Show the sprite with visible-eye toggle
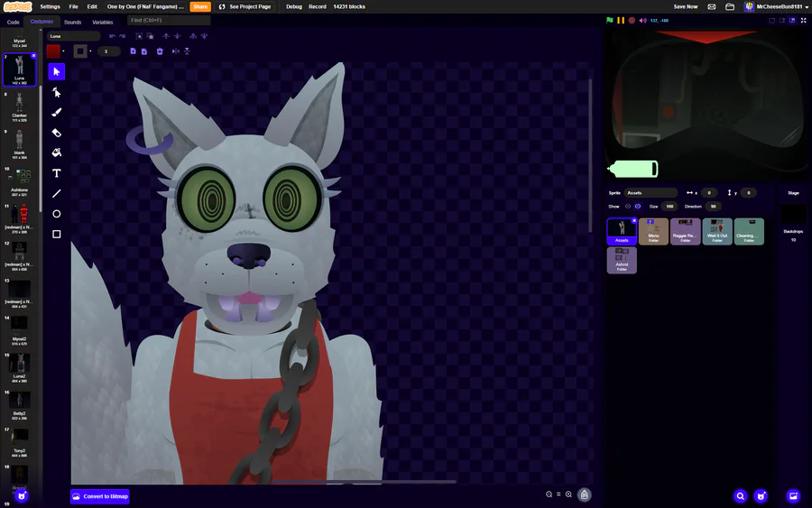This screenshot has height=508, width=812. coord(628,206)
